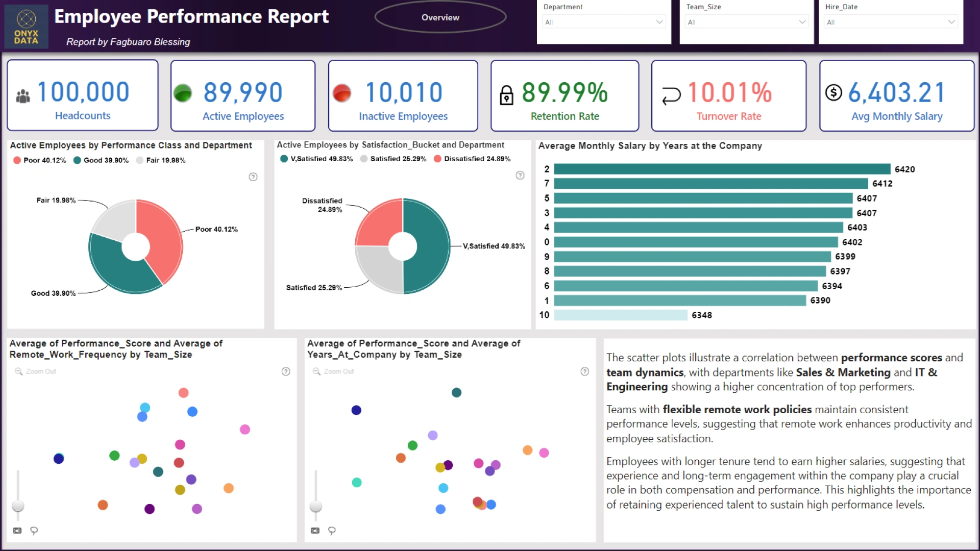
Task: Click the 'Satisfied 25.29%' donut callout label
Action: [x=314, y=288]
